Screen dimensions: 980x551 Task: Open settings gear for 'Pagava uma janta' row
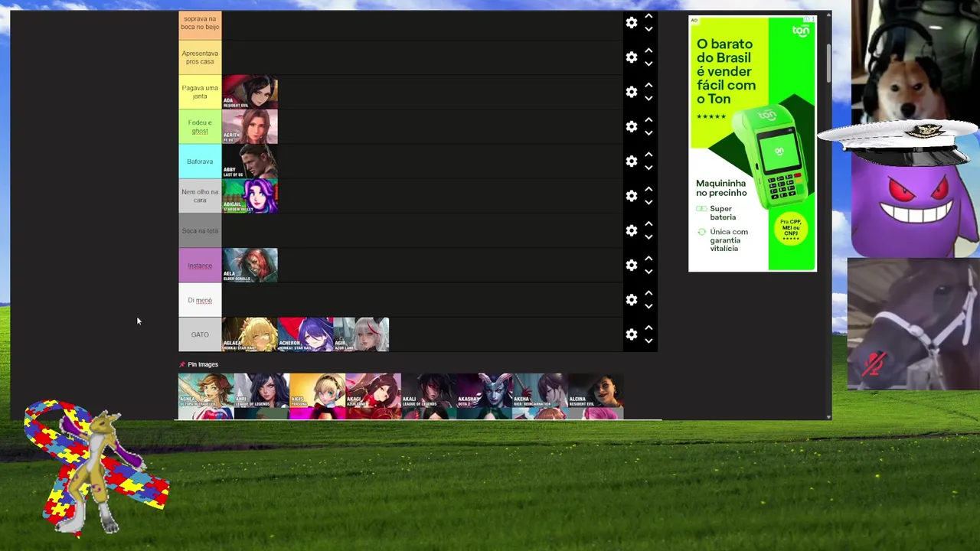(632, 92)
